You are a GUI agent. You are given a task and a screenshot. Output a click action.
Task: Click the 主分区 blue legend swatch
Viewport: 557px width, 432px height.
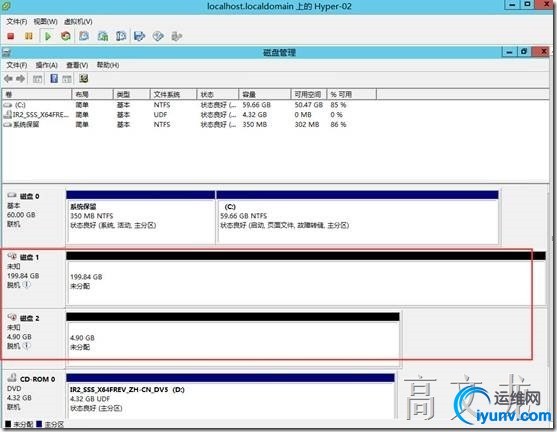pyautogui.click(x=39, y=424)
